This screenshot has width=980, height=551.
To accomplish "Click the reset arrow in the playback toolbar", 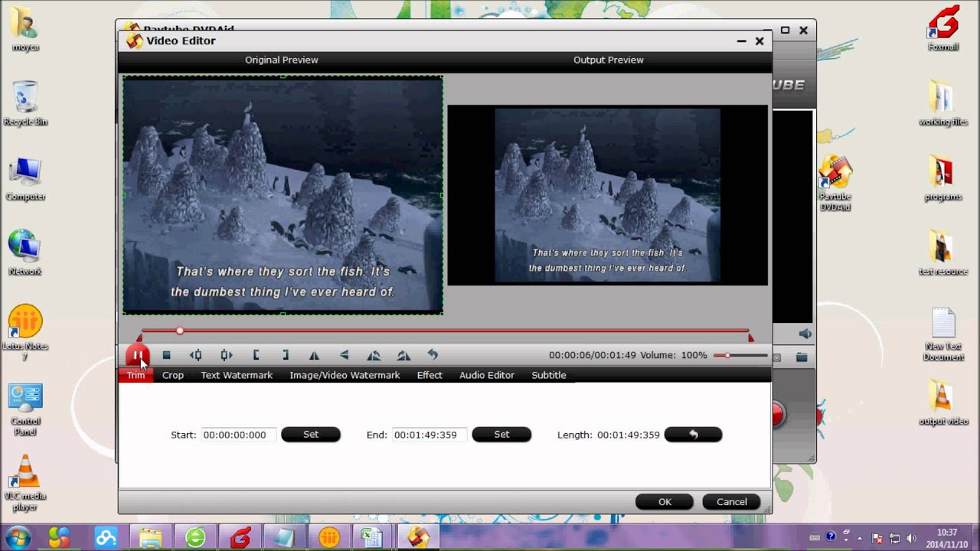I will pyautogui.click(x=433, y=355).
